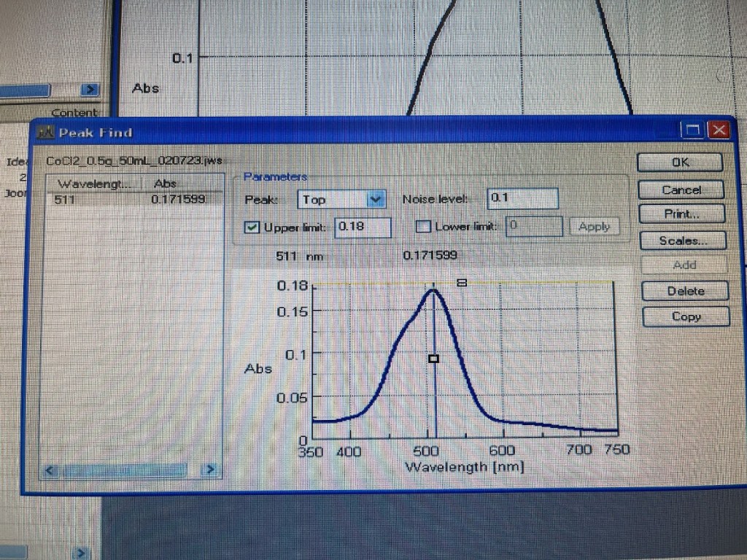Copy the peak results
The image size is (747, 560).
[x=686, y=316]
